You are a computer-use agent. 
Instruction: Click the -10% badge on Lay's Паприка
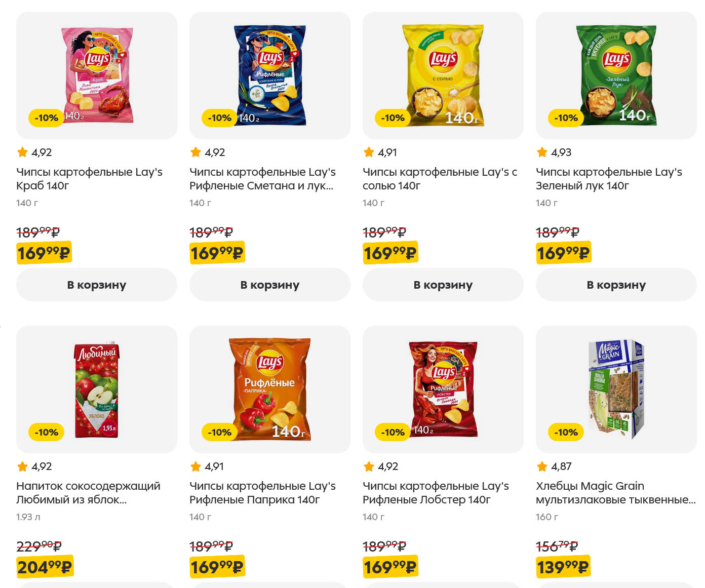click(x=219, y=433)
